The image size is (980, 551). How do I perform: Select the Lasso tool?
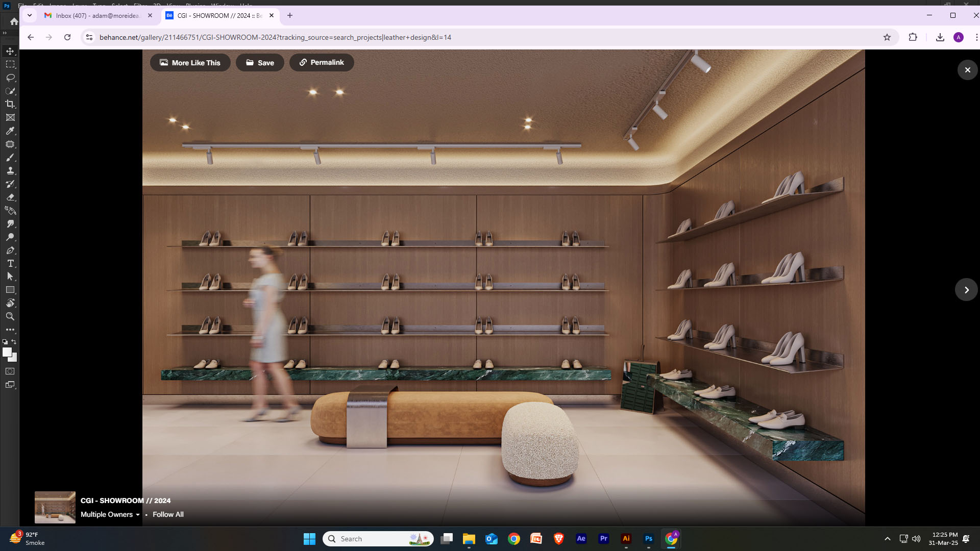(10, 78)
